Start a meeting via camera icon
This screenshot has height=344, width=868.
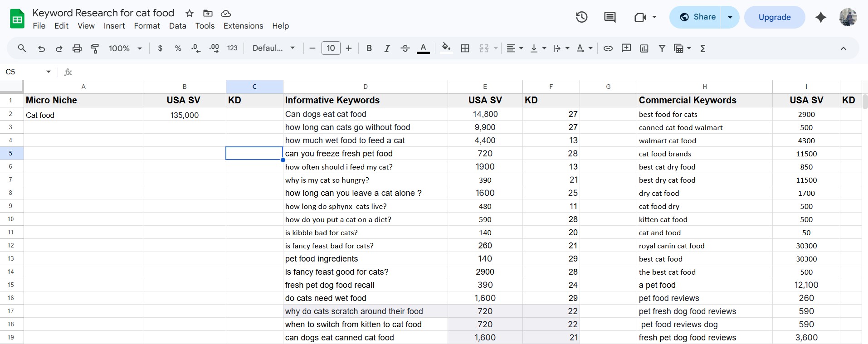tap(640, 17)
